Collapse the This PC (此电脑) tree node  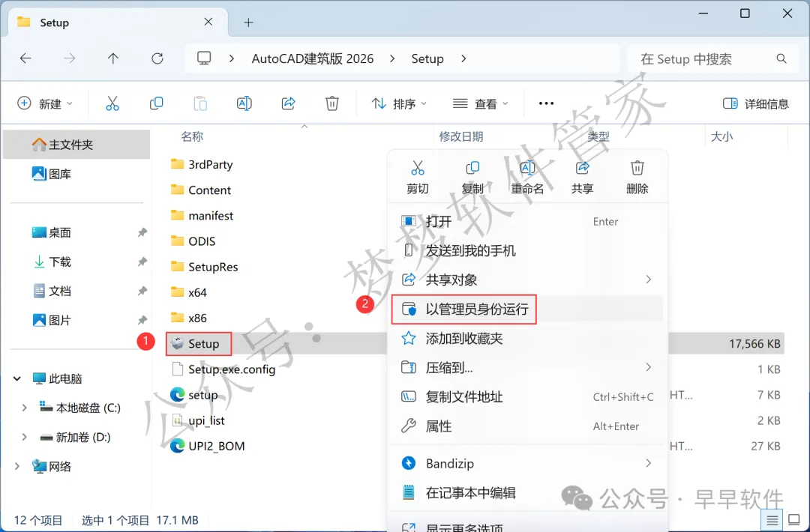(x=17, y=378)
